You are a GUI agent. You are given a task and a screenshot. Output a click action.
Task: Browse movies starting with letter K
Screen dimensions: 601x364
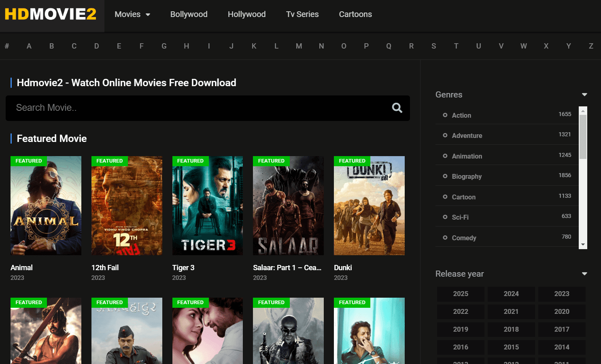(254, 46)
